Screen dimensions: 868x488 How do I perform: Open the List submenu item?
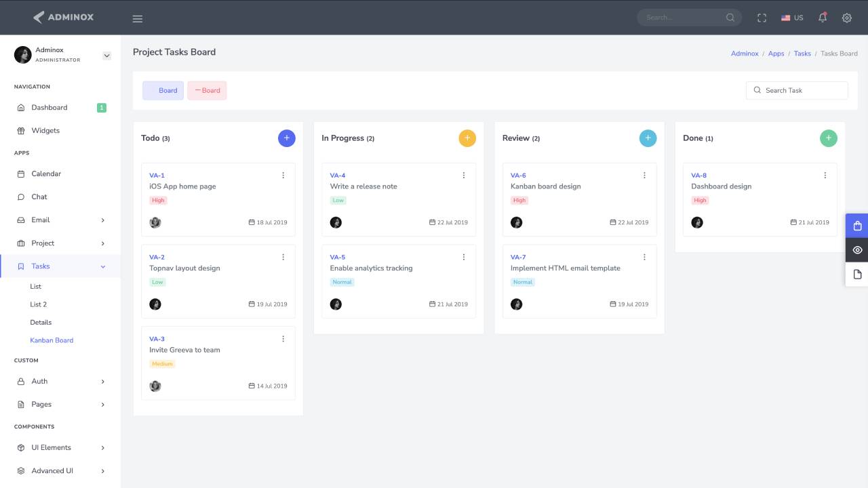click(36, 287)
